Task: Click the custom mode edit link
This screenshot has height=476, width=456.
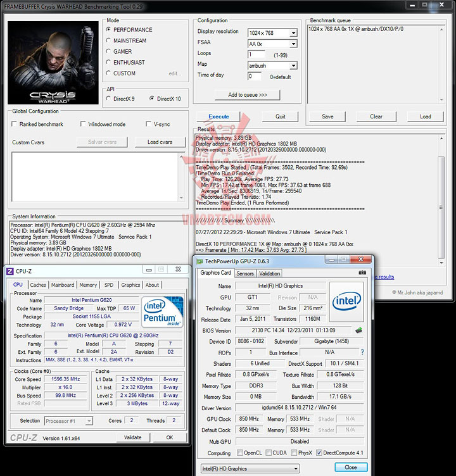Action: (x=175, y=73)
